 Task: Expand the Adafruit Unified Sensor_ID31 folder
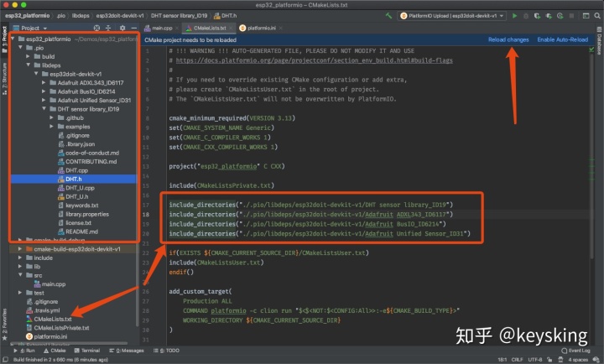click(x=44, y=100)
